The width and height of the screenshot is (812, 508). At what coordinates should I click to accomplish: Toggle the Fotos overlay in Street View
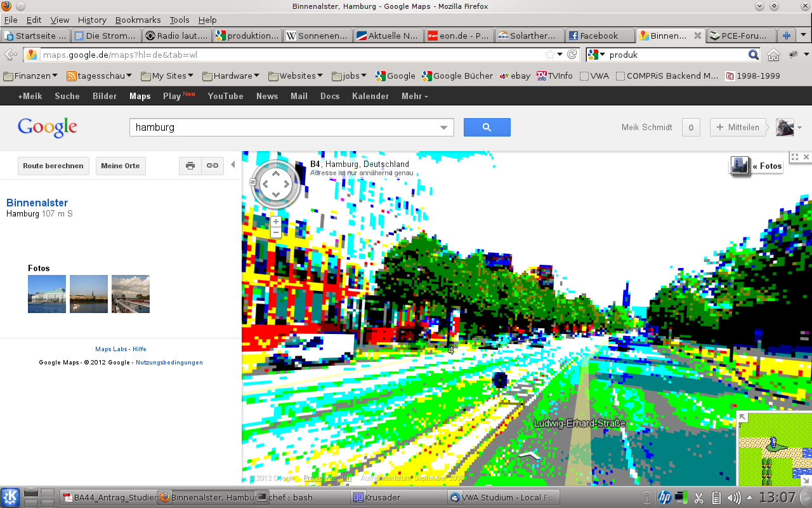coord(757,166)
